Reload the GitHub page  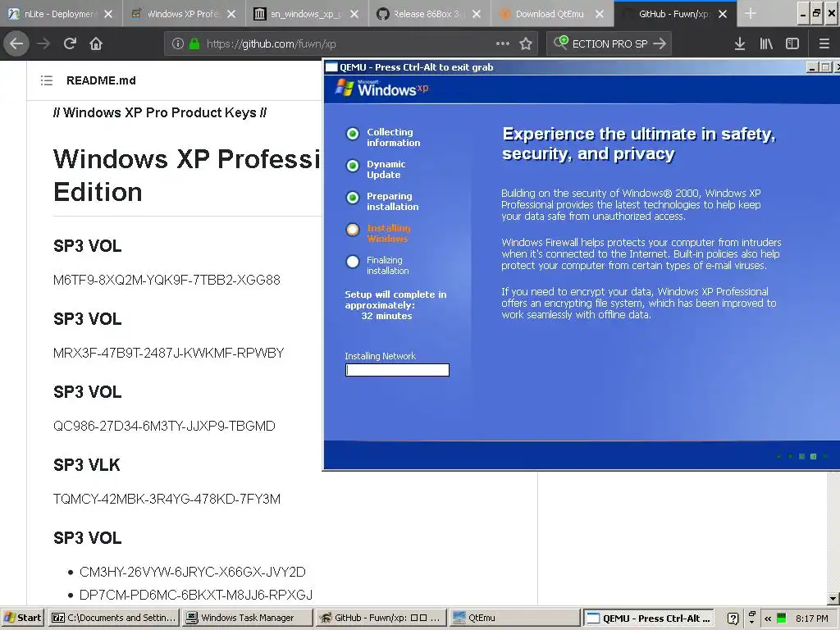(71, 43)
